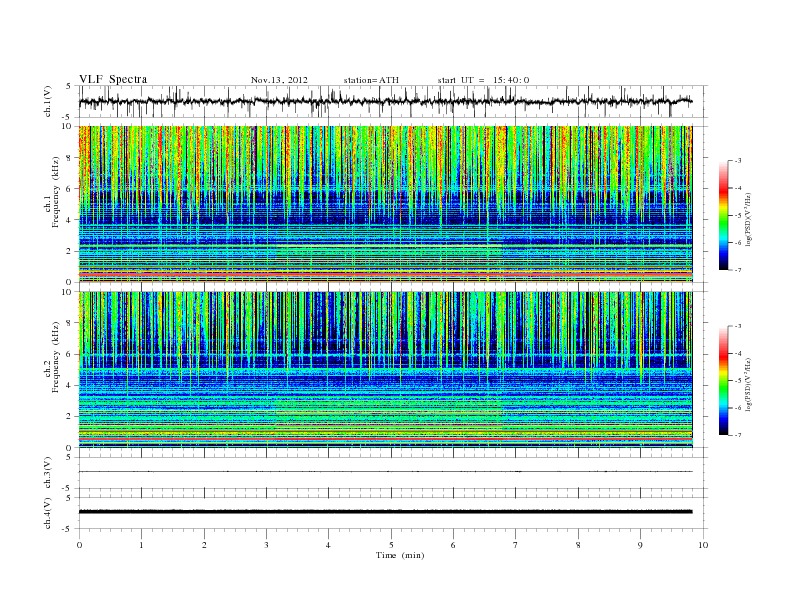Screen dimensions: 792x612
Task: Click the "9" tick on the time axis
Action: [640, 545]
